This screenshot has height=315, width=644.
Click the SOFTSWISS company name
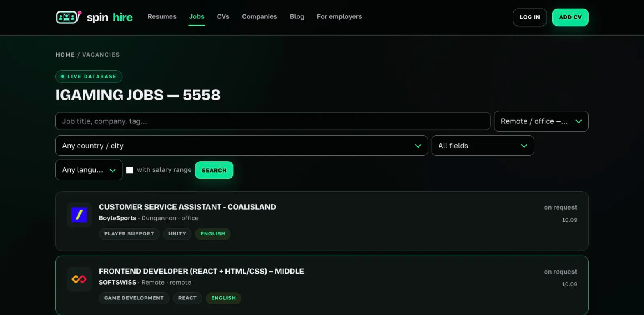click(x=117, y=283)
